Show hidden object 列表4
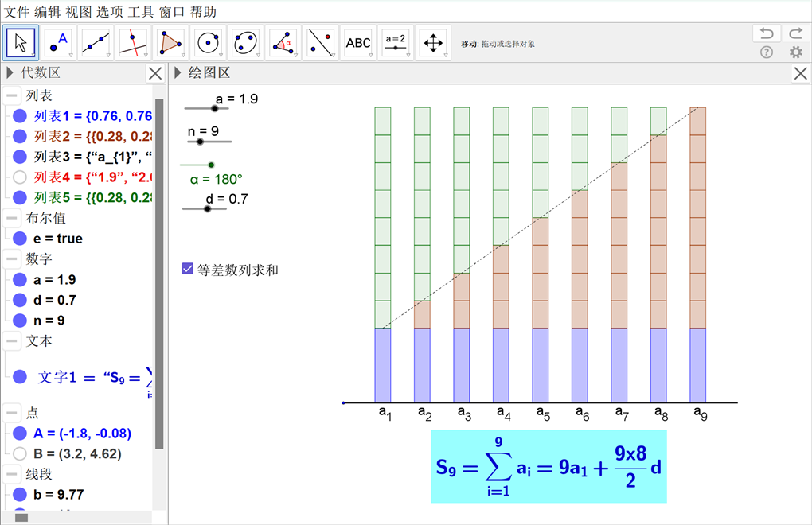This screenshot has height=525, width=812. point(20,177)
